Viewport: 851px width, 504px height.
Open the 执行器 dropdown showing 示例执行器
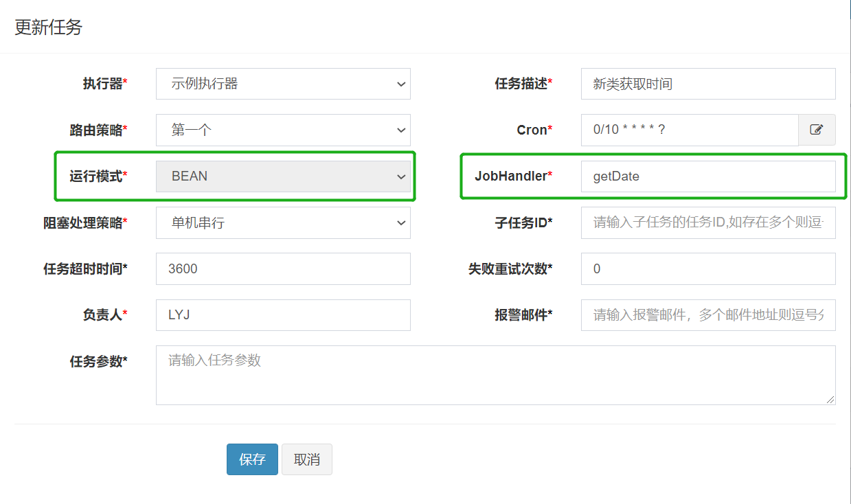(x=283, y=84)
